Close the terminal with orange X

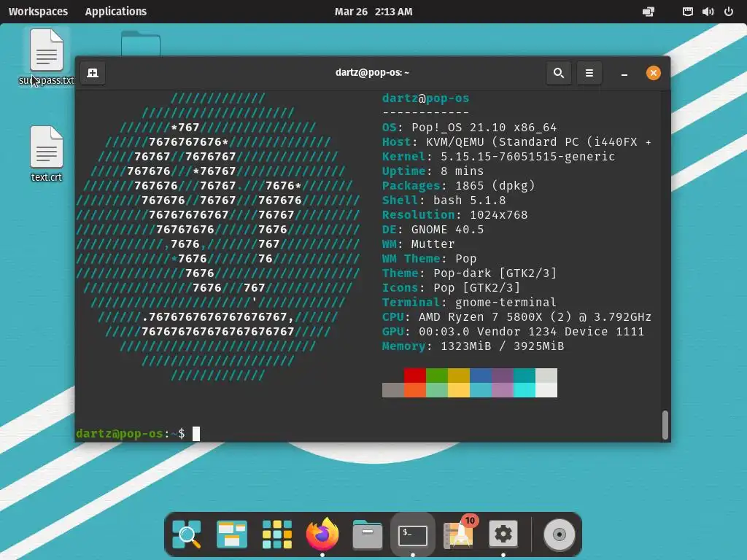(653, 73)
